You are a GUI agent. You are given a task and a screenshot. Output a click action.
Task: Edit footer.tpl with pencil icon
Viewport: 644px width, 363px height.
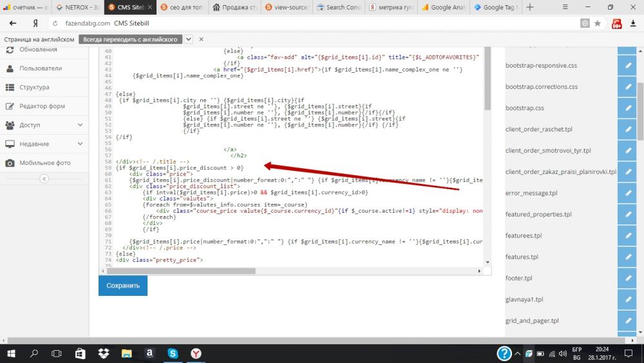[627, 279]
